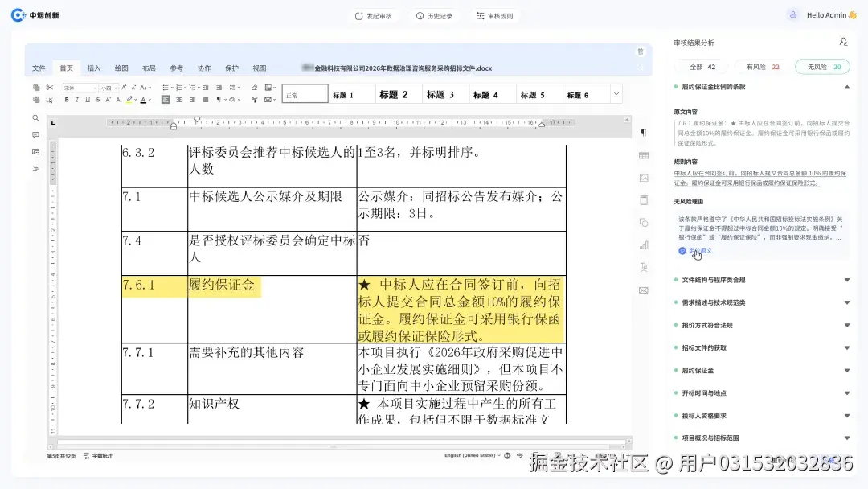Collapse the 履约保证金比例的条款 panel
This screenshot has width=868, height=489.
pyautogui.click(x=847, y=86)
